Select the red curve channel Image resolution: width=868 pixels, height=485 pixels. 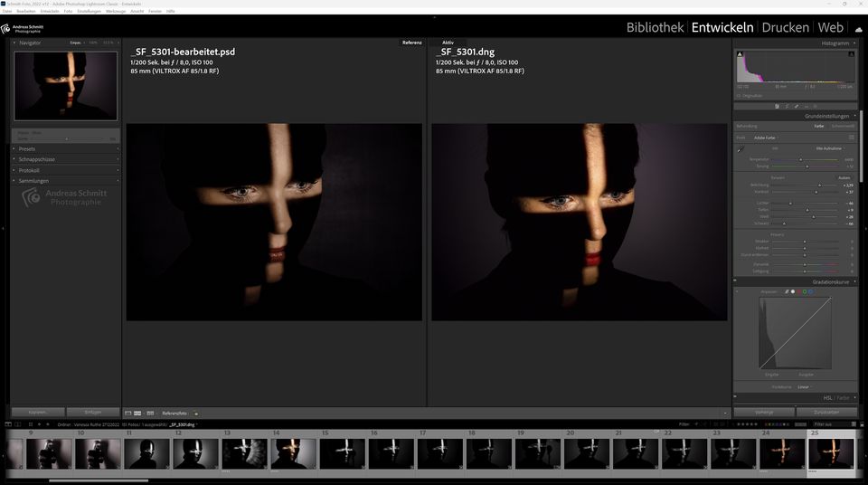[798, 291]
